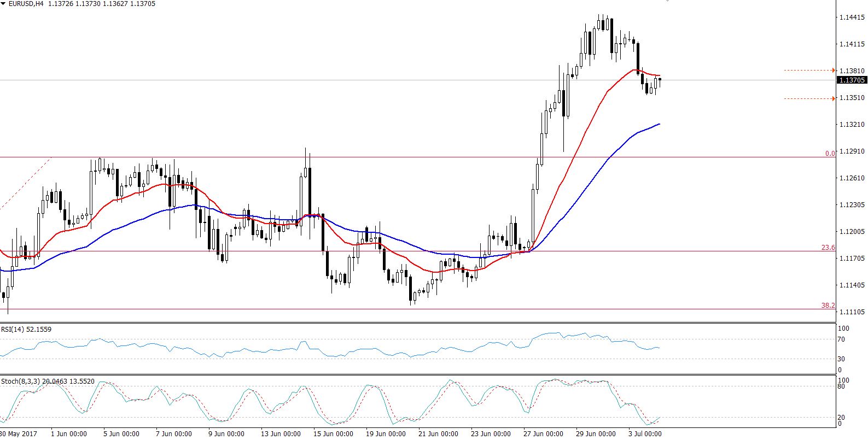Click the 27 Jun 00:00 date label
This screenshot has width=868, height=440.
pyautogui.click(x=544, y=434)
